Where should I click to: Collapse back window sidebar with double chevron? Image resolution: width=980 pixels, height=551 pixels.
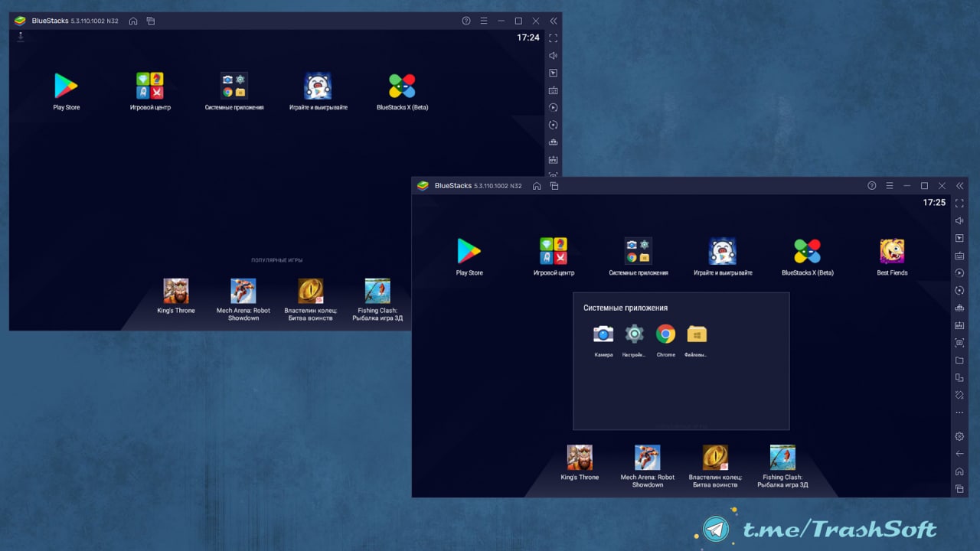click(554, 21)
